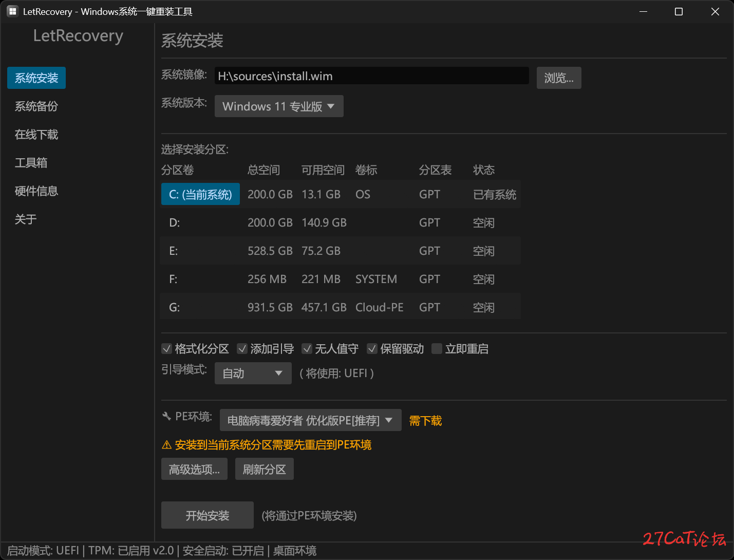Open the 引导模式 boot mode dropdown
This screenshot has height=560, width=734.
(x=253, y=373)
